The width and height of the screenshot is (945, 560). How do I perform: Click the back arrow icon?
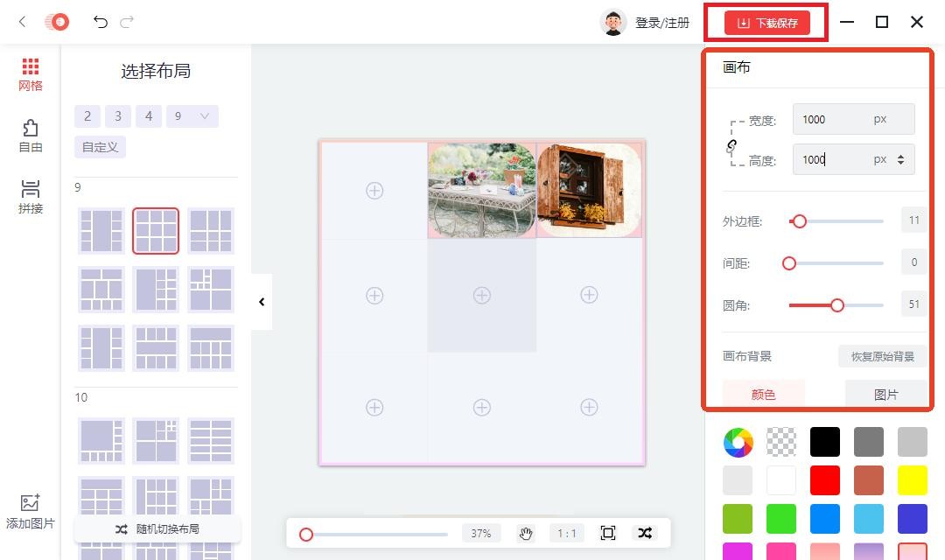click(x=23, y=22)
